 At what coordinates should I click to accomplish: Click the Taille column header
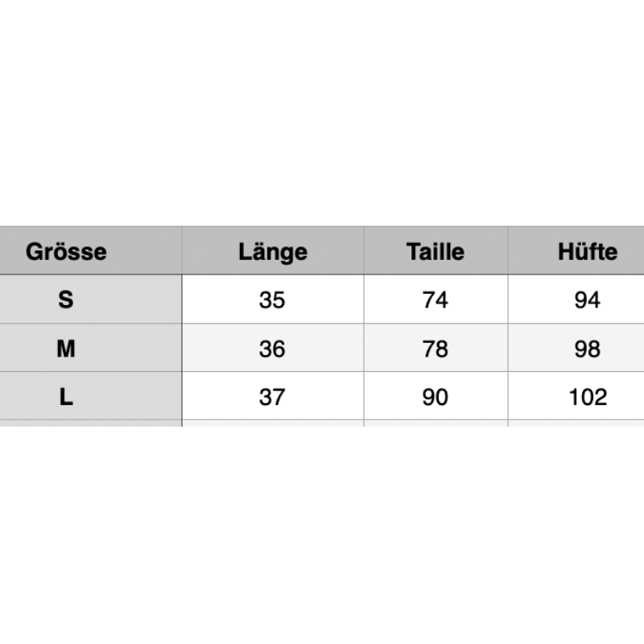click(x=436, y=251)
